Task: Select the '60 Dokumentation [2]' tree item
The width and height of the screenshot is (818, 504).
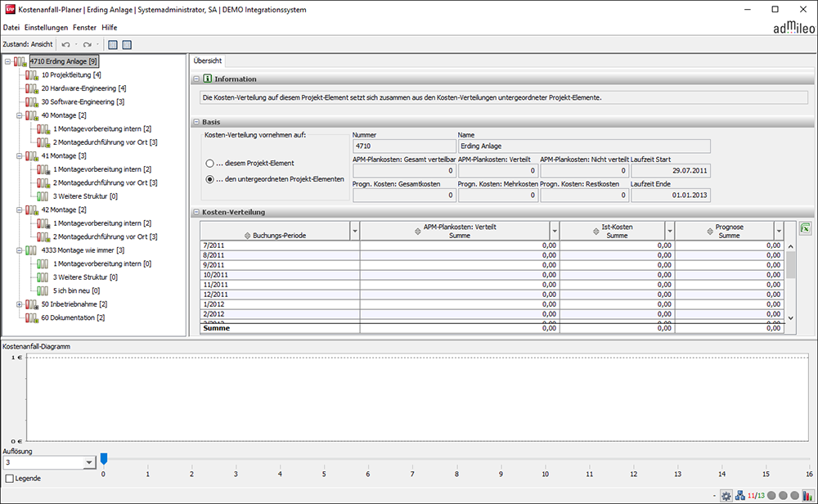Action: coord(73,317)
